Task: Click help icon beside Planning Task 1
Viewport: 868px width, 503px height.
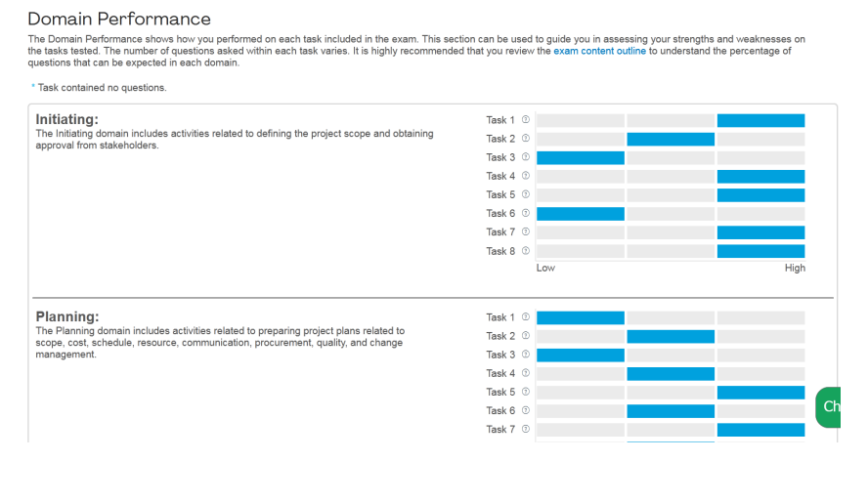Action: [x=526, y=317]
